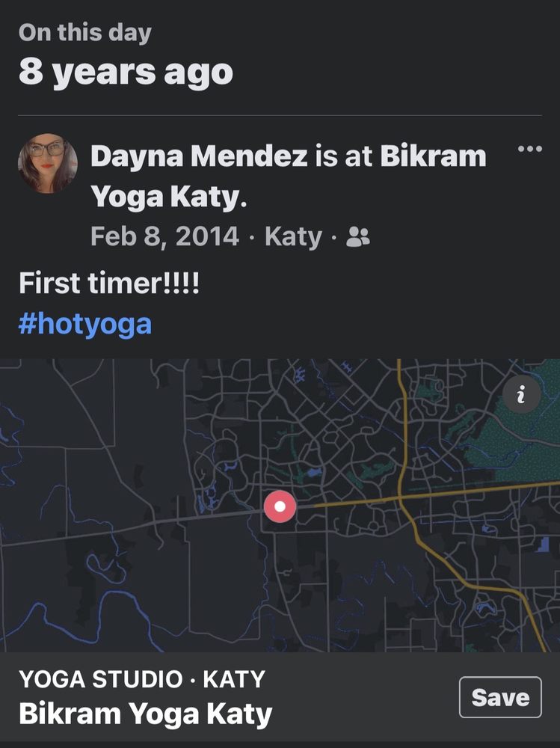Open the Feb 8, 2014 post timestamp
Viewport: 560px width, 748px height.
164,236
